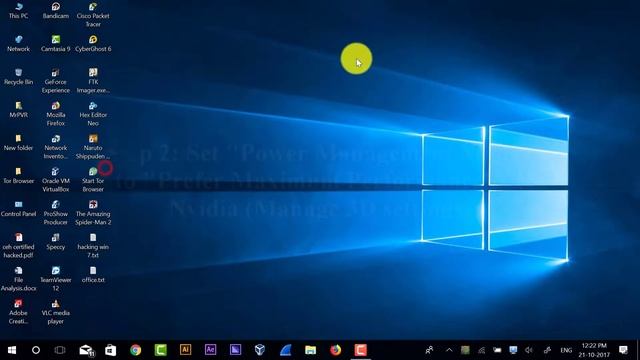
Task: Select Cisco Packet Tracer desktop icon
Action: pyautogui.click(x=93, y=15)
